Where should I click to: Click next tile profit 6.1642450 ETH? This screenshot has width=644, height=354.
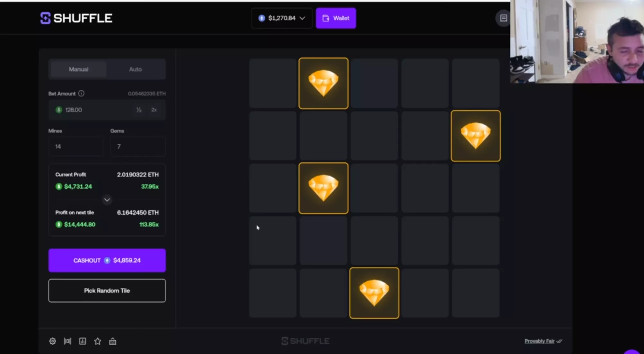click(x=138, y=212)
